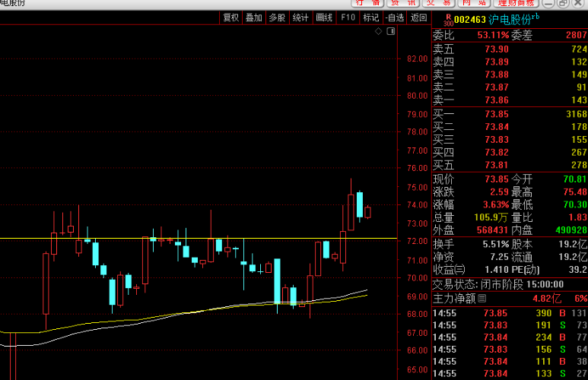Screen dimensions: 588x380
Task: Click 内盘 value 490928
Action: point(571,230)
